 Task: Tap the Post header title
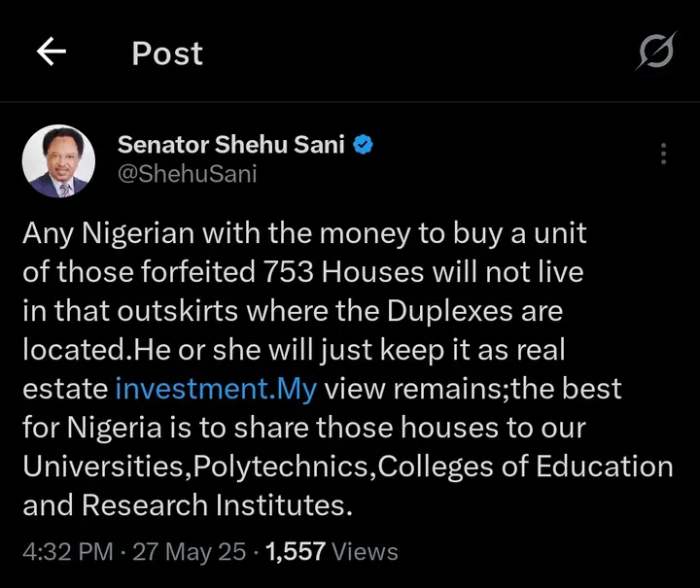(x=167, y=53)
